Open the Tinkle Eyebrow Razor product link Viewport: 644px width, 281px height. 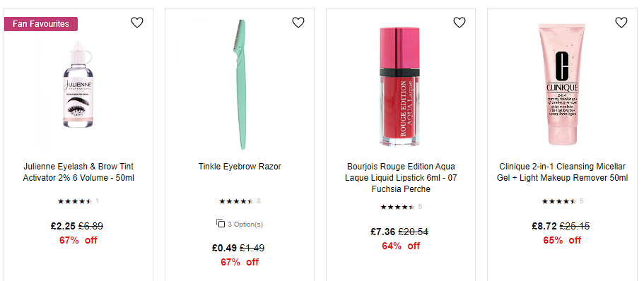pos(240,167)
